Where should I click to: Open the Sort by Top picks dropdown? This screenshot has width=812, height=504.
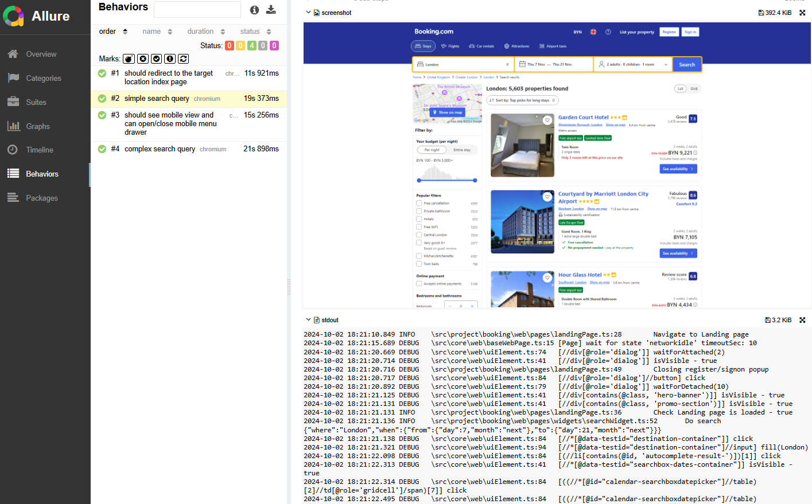pyautogui.click(x=523, y=100)
